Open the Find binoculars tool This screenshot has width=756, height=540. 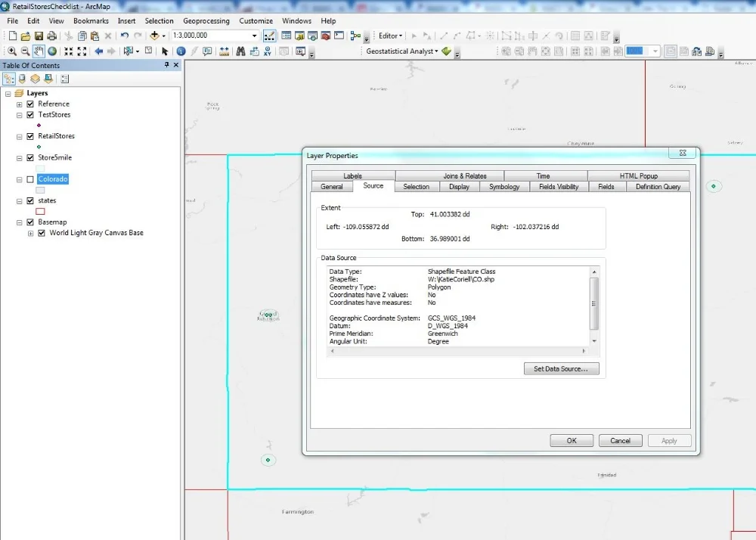click(x=240, y=51)
